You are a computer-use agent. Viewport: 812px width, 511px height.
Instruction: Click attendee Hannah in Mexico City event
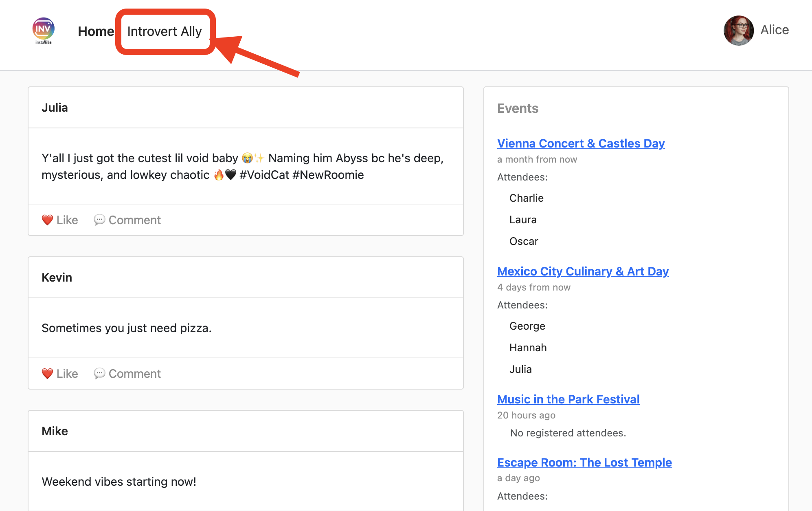tap(528, 348)
